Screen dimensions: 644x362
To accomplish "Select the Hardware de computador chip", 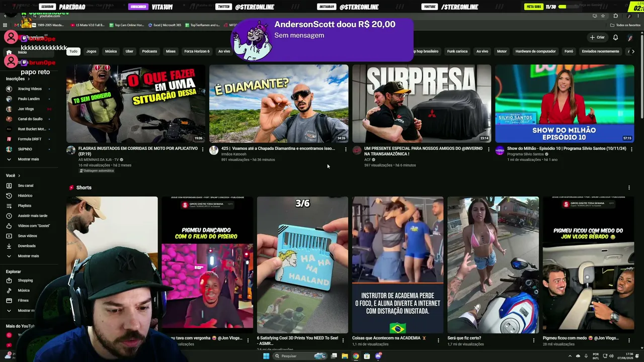I will [536, 51].
